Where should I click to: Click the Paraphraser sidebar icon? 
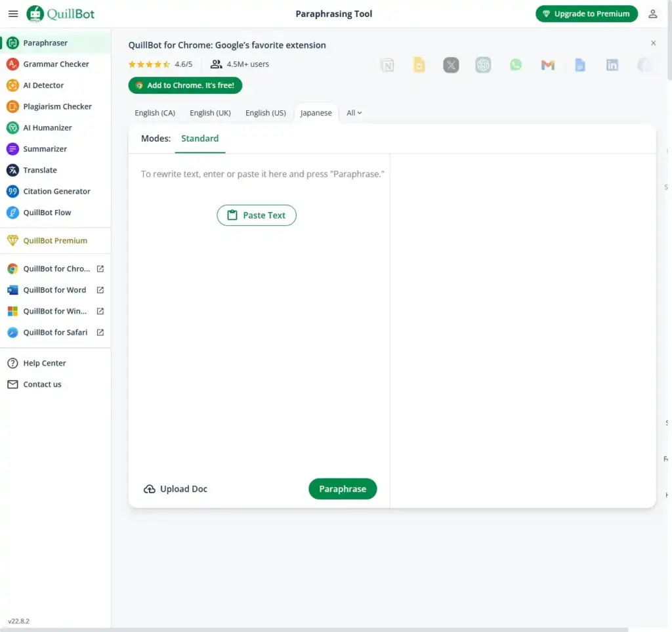pos(13,43)
